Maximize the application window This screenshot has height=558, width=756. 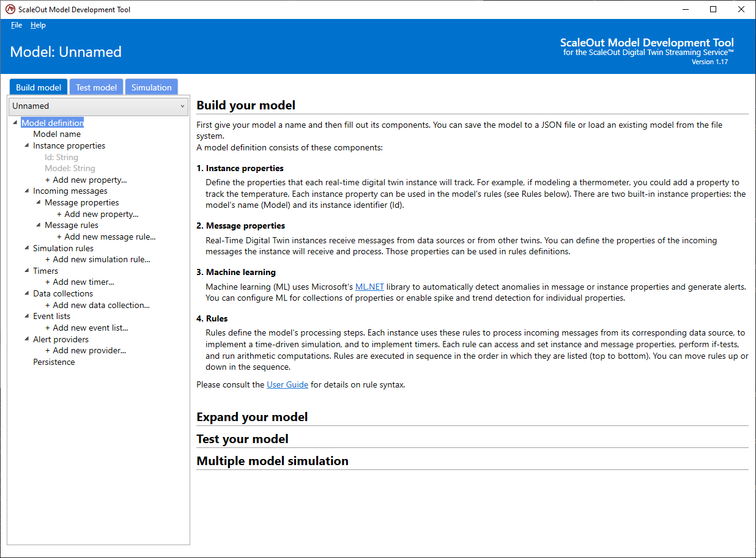pyautogui.click(x=713, y=9)
